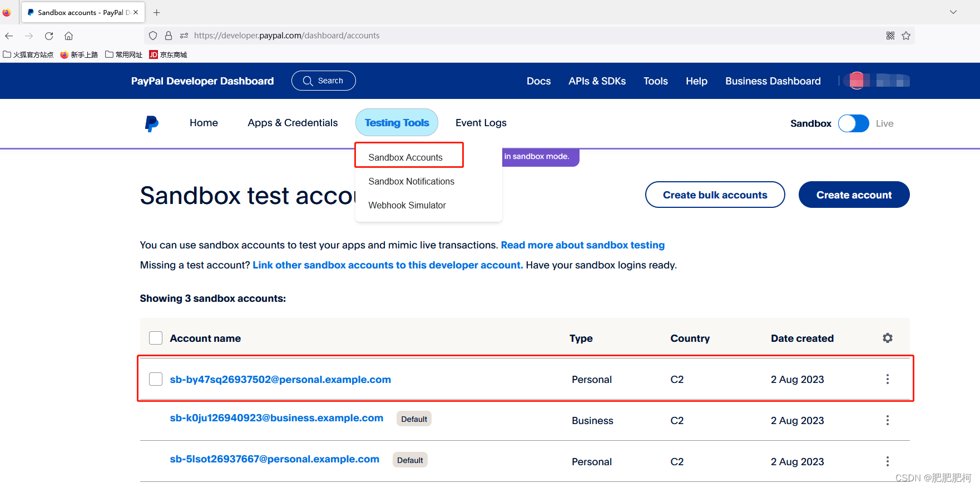Image resolution: width=980 pixels, height=488 pixels.
Task: Open the 京东商城 bookmark
Action: click(x=168, y=54)
